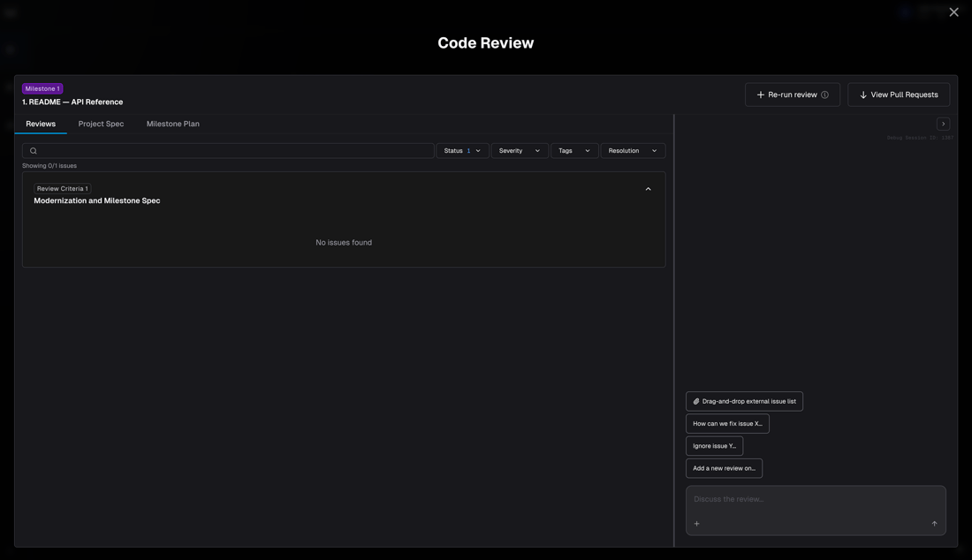Click the '1. README — API Reference' title

pyautogui.click(x=72, y=102)
